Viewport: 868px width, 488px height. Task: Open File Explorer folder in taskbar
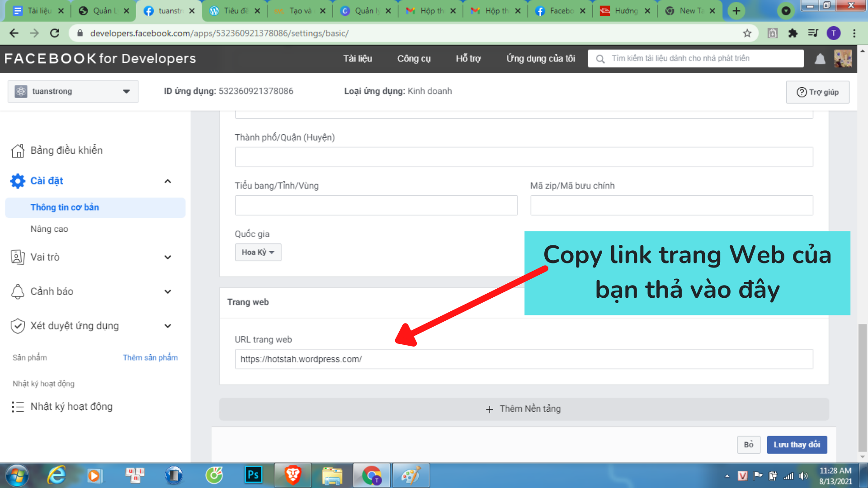332,476
